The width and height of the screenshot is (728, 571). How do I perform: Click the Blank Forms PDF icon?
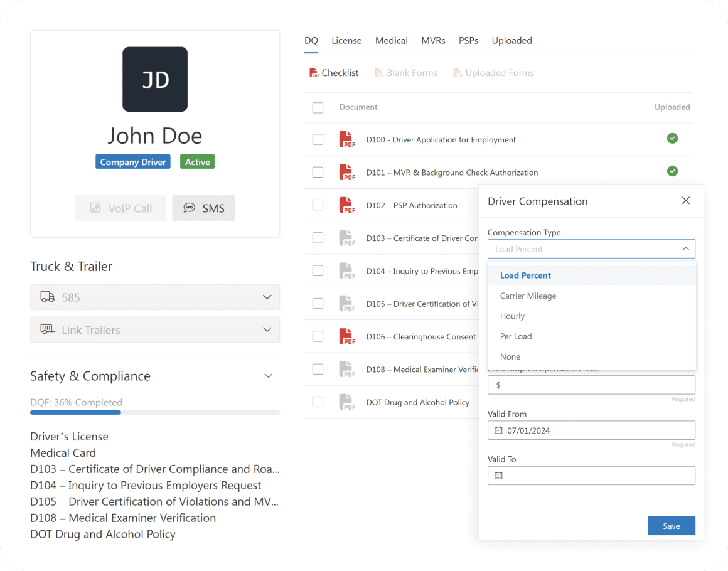tap(379, 73)
